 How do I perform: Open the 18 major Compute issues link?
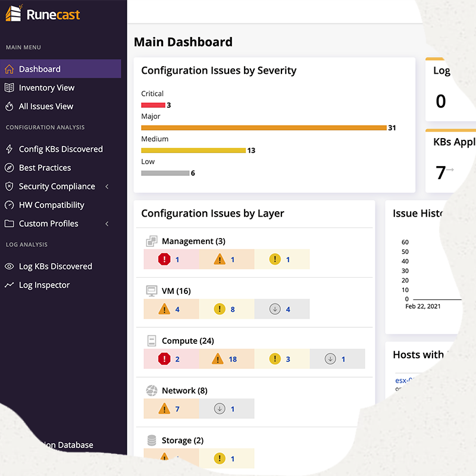(233, 359)
